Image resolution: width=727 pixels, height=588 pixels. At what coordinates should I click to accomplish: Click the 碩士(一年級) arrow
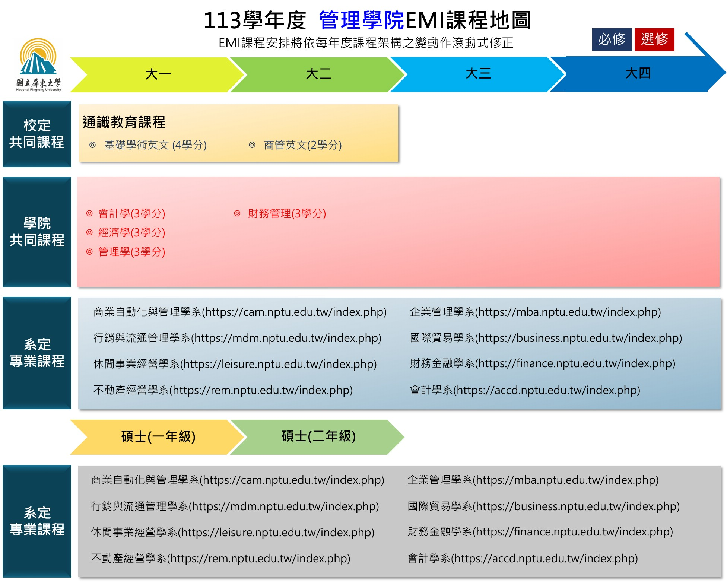pyautogui.click(x=158, y=437)
